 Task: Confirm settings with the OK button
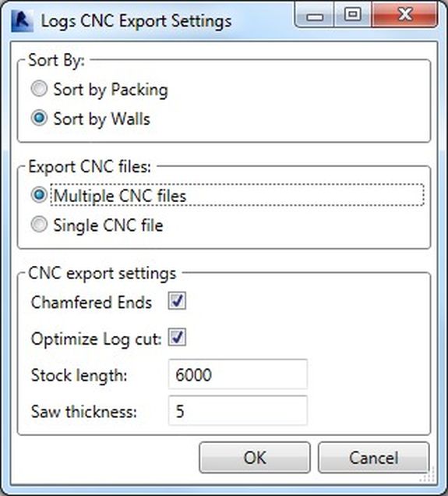click(x=255, y=458)
